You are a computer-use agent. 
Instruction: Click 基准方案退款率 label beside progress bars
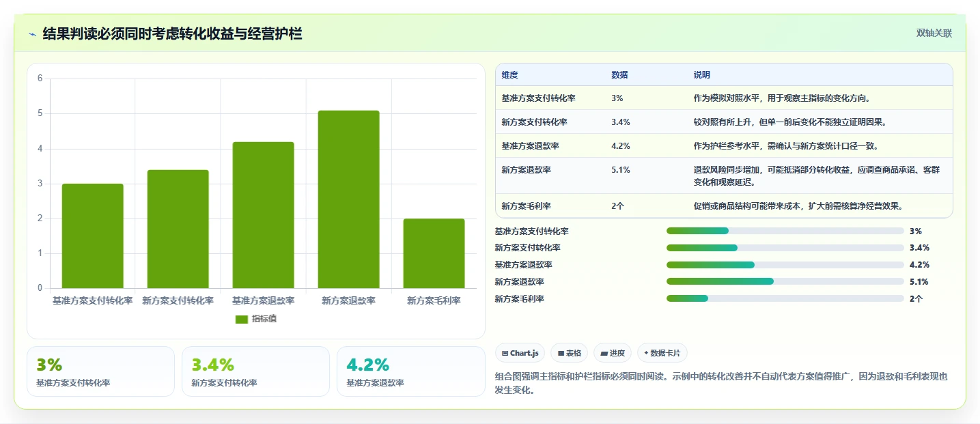click(524, 265)
